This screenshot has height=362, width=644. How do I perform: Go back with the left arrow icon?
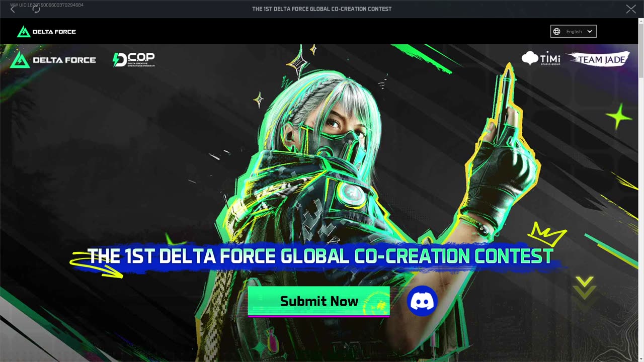[x=13, y=9]
